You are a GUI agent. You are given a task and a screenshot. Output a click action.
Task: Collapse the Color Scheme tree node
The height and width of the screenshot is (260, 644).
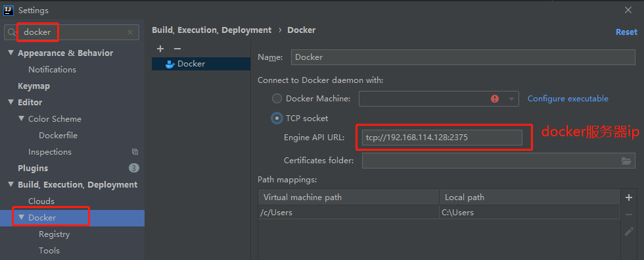coord(21,119)
